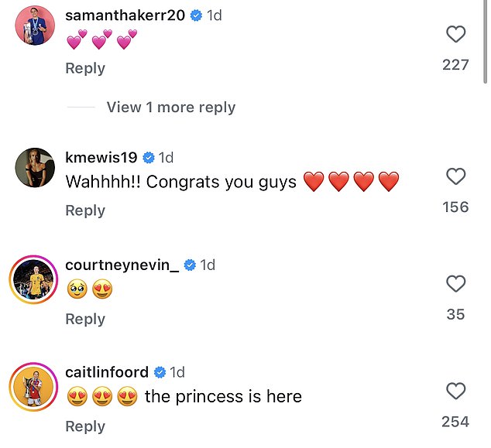Open the kmewis19 username link
The image size is (491, 448).
(101, 158)
